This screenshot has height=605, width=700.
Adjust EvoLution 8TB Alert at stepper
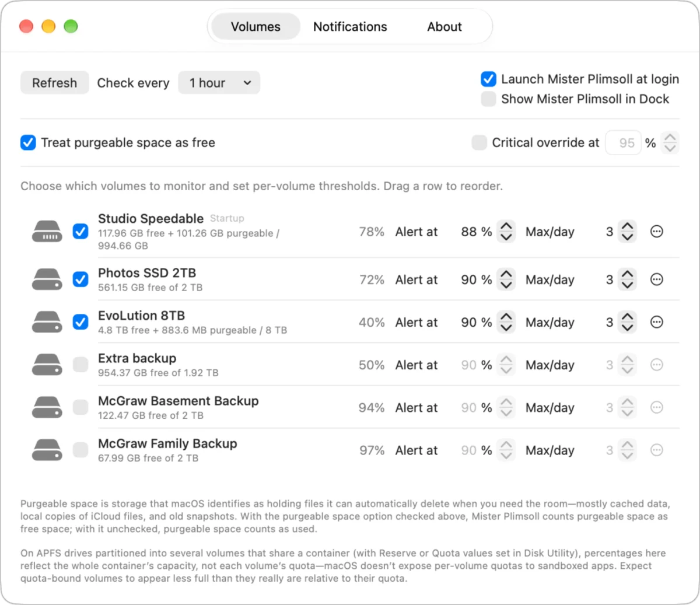(x=506, y=322)
